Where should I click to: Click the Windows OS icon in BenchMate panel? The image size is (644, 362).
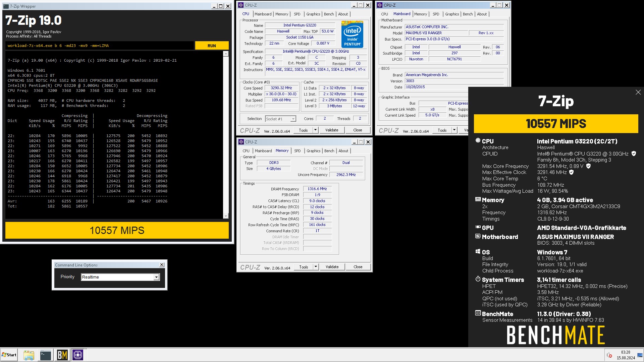[478, 251]
